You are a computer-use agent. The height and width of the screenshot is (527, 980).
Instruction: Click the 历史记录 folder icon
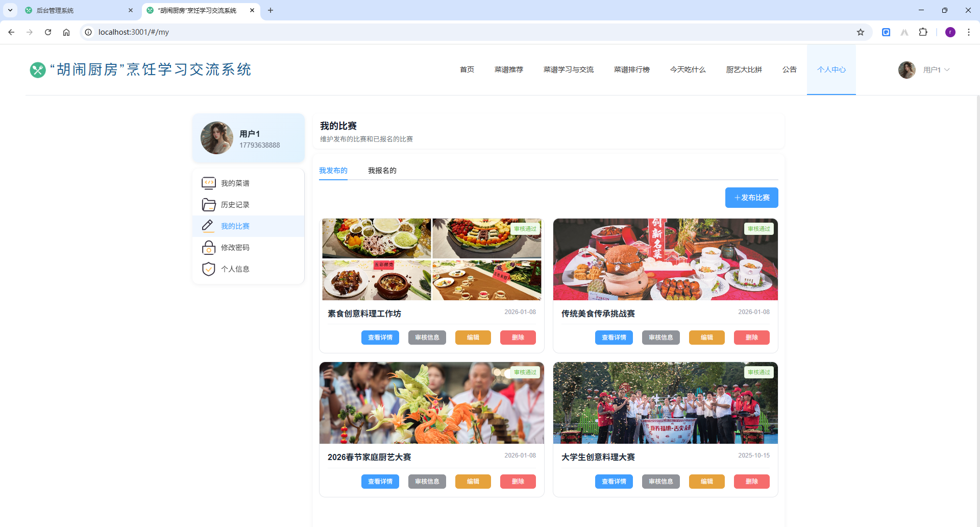click(x=209, y=205)
